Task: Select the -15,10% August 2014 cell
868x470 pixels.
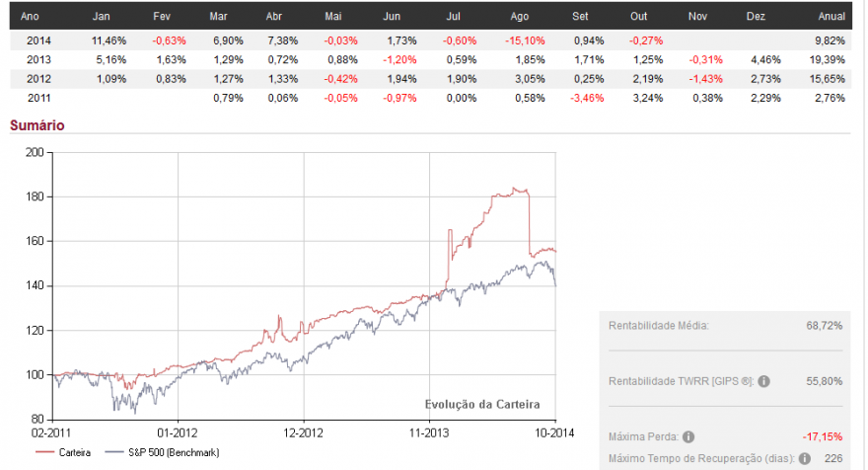Action: 525,40
